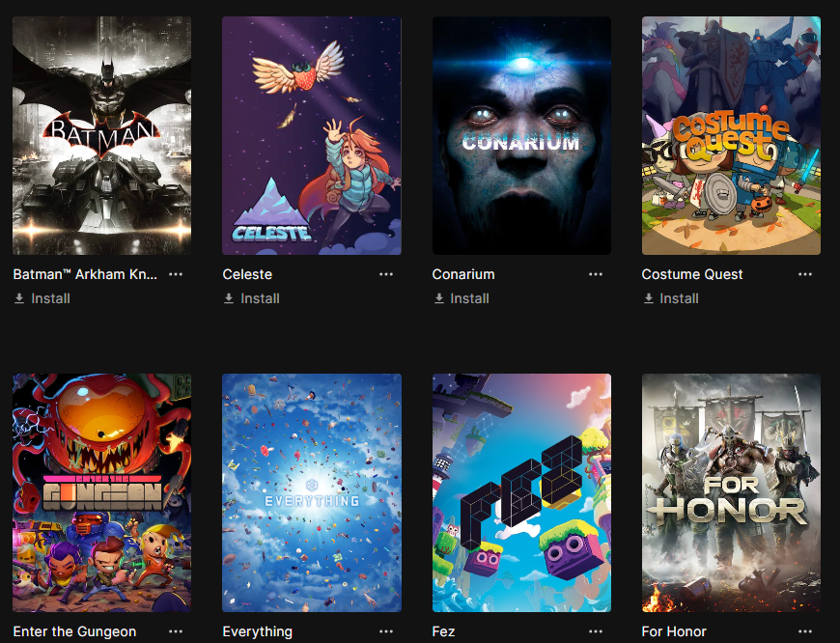Image resolution: width=840 pixels, height=643 pixels.
Task: Install Batman Arkham Knight
Action: click(x=42, y=298)
